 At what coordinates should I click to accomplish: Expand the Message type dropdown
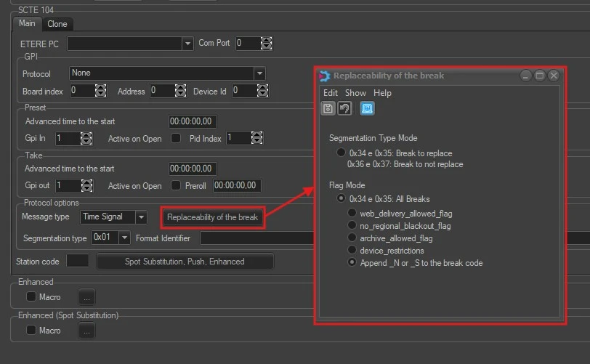(141, 217)
